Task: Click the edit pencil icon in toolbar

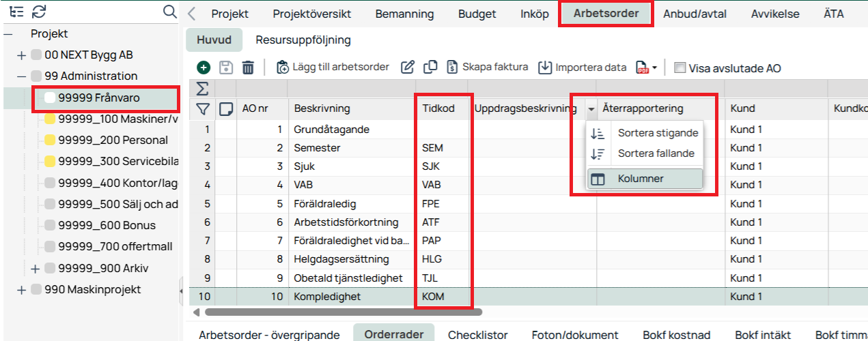Action: (408, 67)
